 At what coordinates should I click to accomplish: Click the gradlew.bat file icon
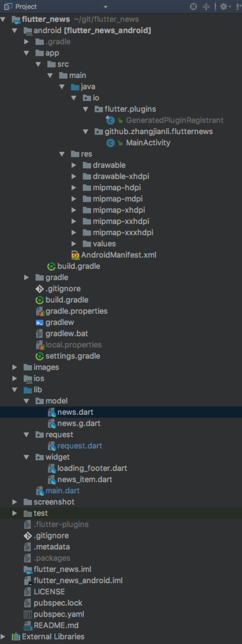coord(39,334)
